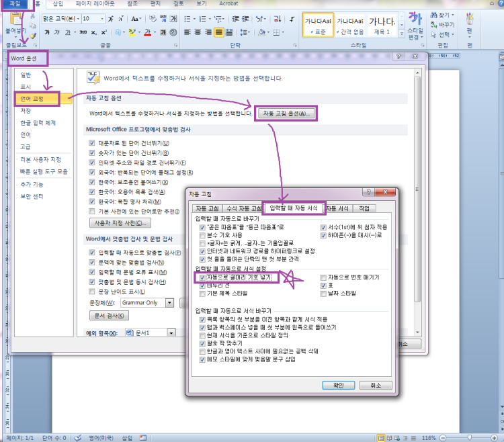Image resolution: width=504 pixels, height=442 pixels.
Task: Switch to the 자동 고침 tab
Action: (207, 209)
